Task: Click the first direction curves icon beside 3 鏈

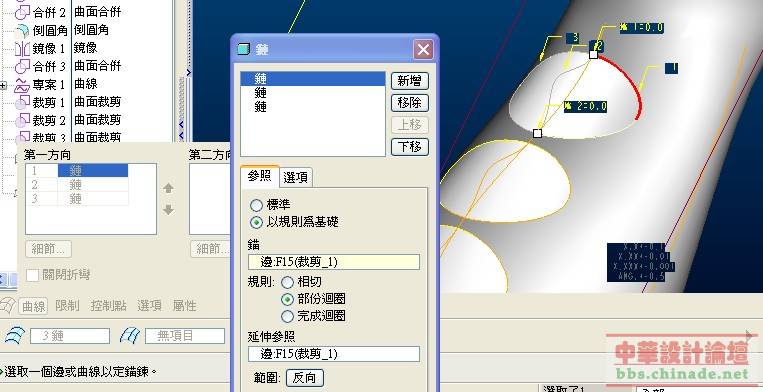Action: pyautogui.click(x=15, y=336)
